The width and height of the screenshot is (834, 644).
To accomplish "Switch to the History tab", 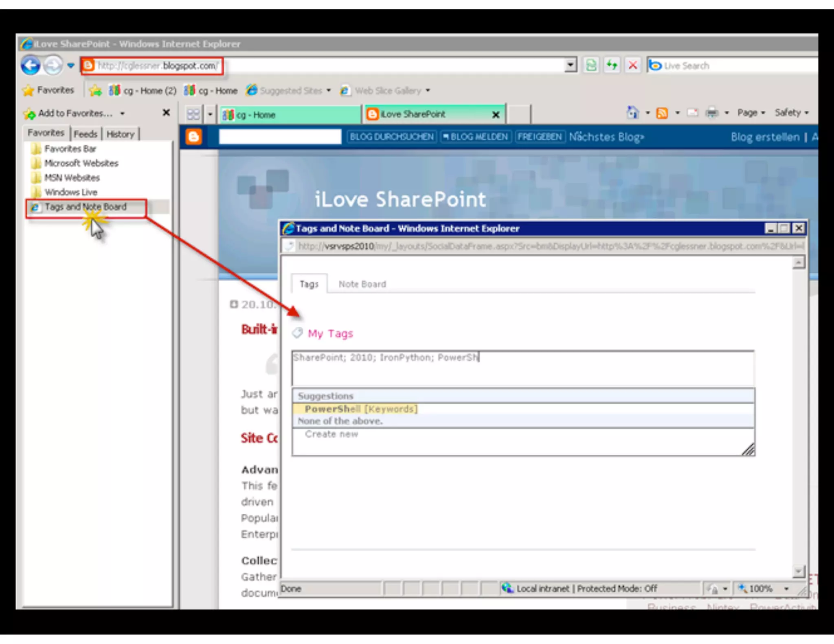I will point(120,134).
